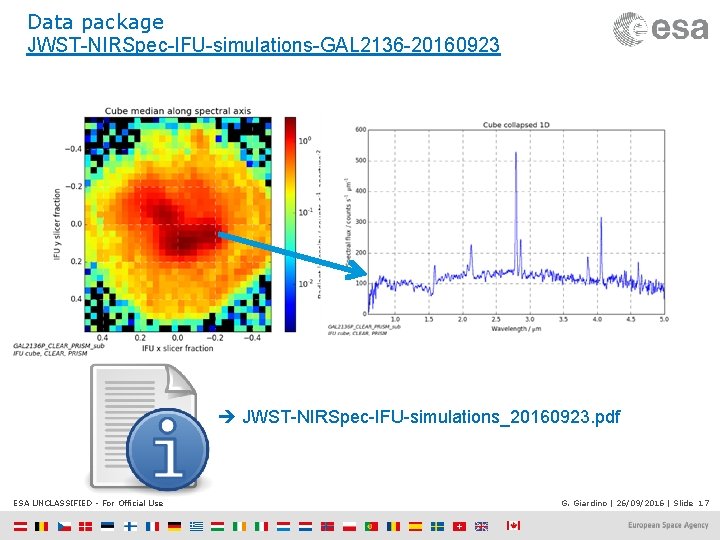The width and height of the screenshot is (720, 540).
Task: Click the Estonia flag icon
Action: (x=107, y=526)
